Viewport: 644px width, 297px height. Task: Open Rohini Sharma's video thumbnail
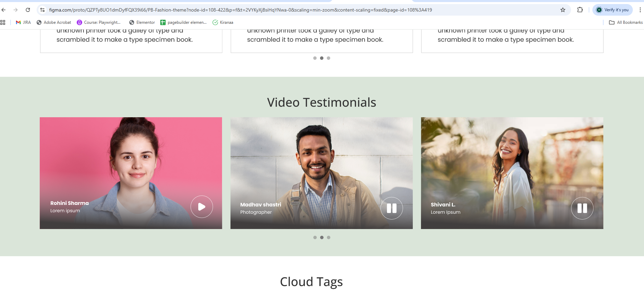(131, 173)
